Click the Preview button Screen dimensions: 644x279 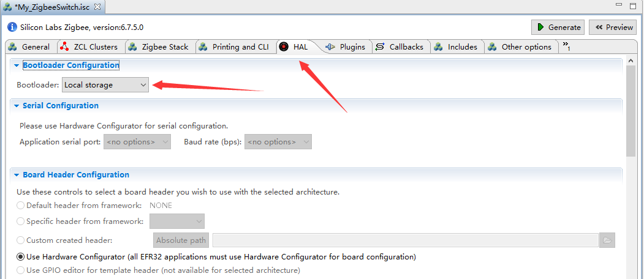(613, 28)
